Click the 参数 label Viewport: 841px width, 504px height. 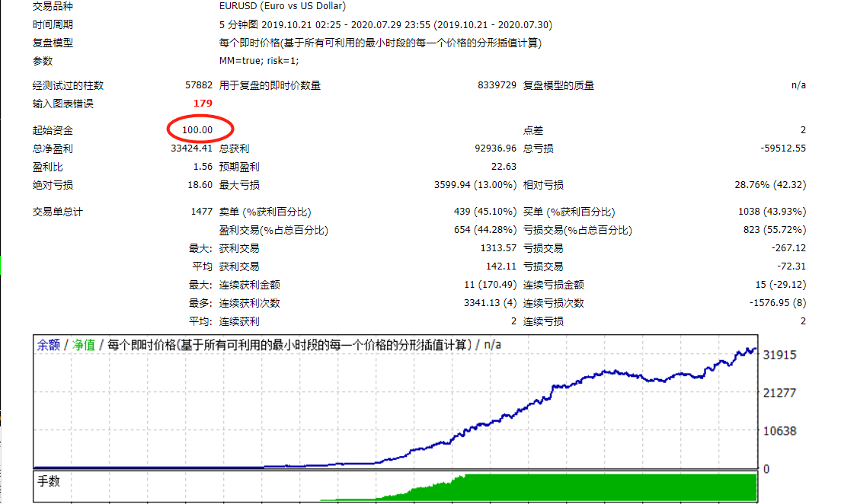[43, 61]
